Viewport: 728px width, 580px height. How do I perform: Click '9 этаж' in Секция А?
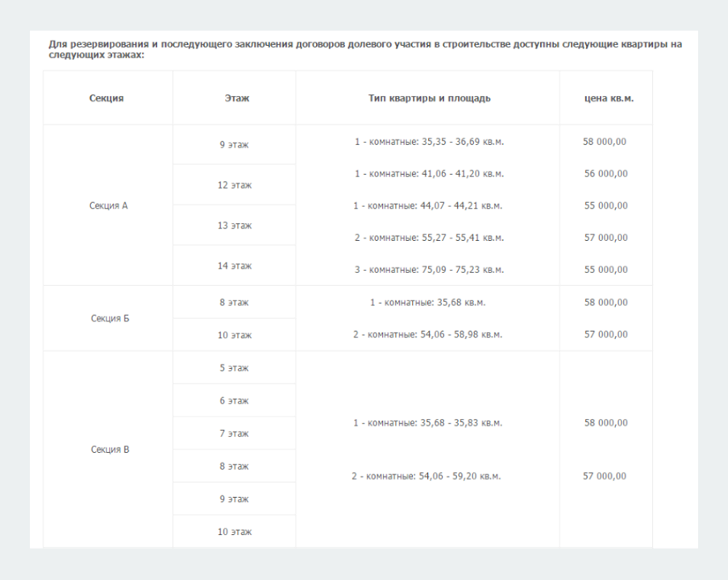point(234,145)
